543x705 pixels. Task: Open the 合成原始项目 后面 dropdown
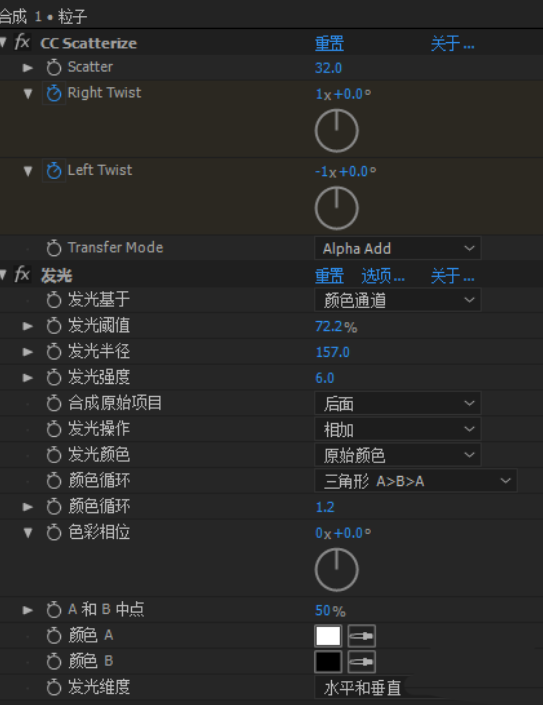[x=398, y=403]
